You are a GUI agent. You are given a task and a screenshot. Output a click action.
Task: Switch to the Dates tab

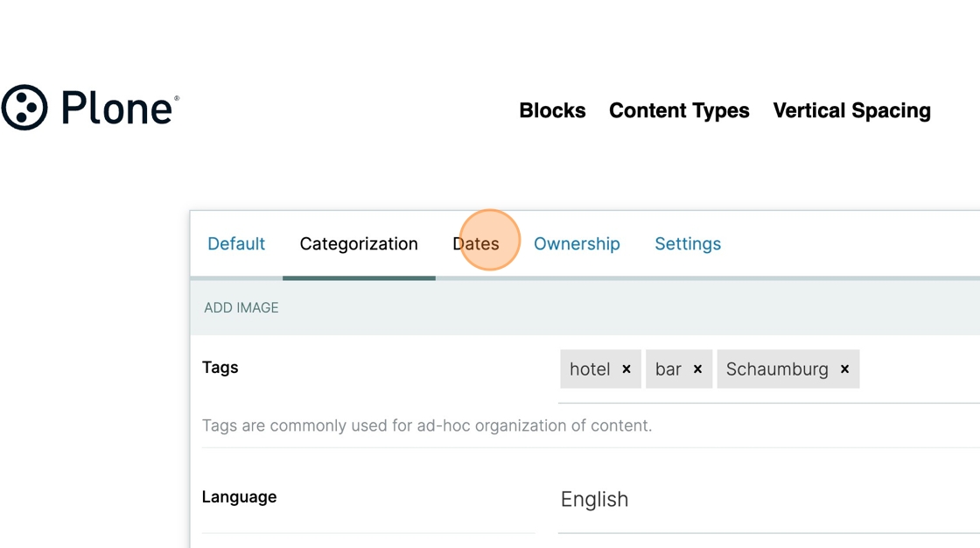click(476, 244)
